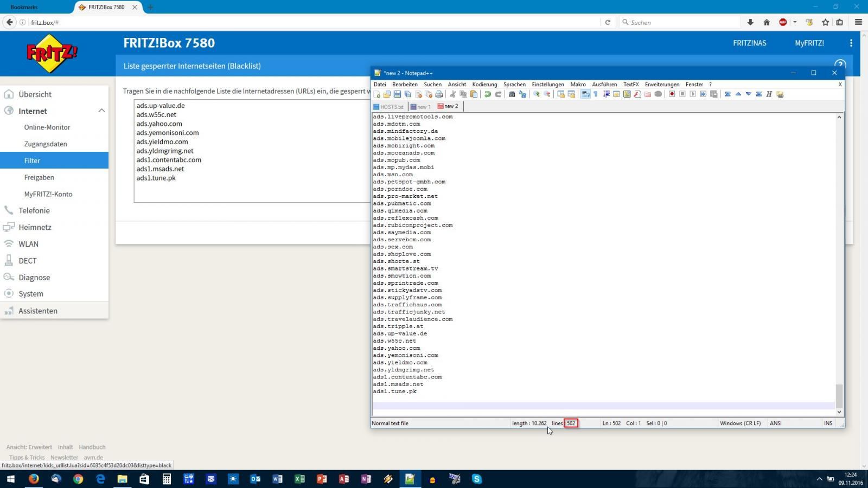Click Notepad++ vertical scrollbar up arrow

coord(839,117)
